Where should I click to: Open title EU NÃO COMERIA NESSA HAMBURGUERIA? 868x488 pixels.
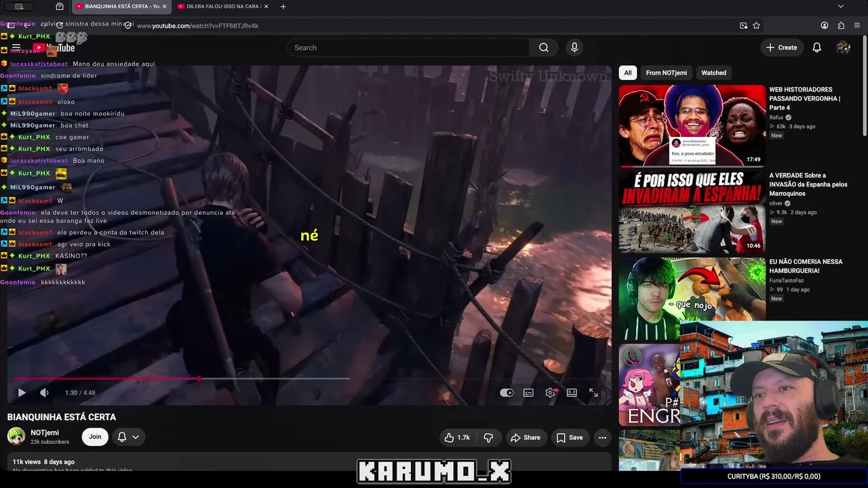click(806, 266)
